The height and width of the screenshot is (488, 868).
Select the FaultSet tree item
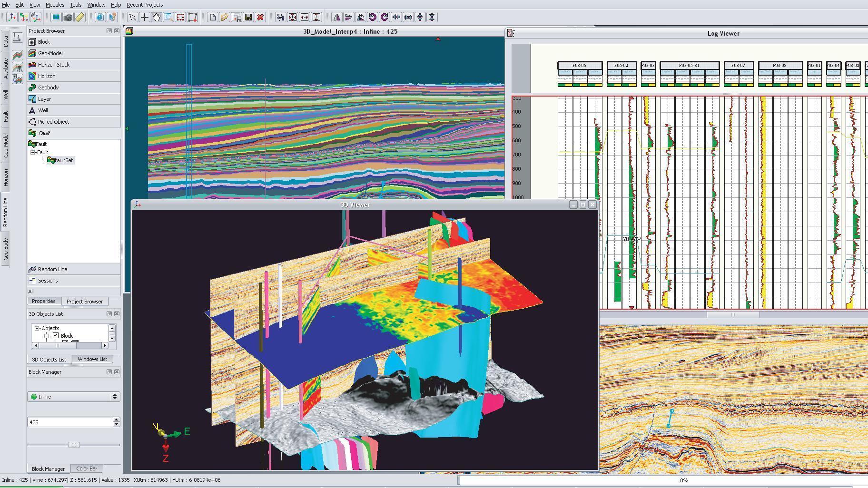(60, 160)
